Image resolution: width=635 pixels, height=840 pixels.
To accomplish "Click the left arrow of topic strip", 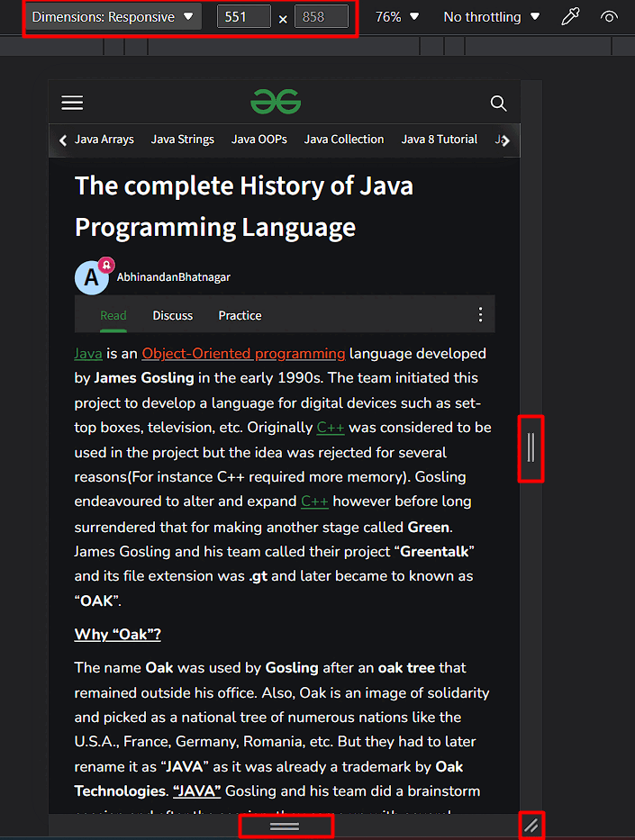I will [63, 140].
